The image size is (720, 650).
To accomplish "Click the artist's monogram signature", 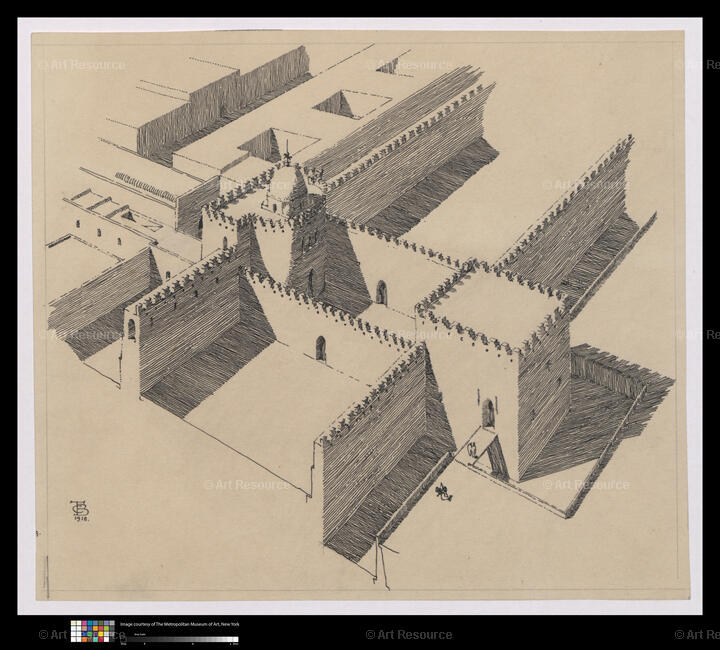I will pos(79,507).
